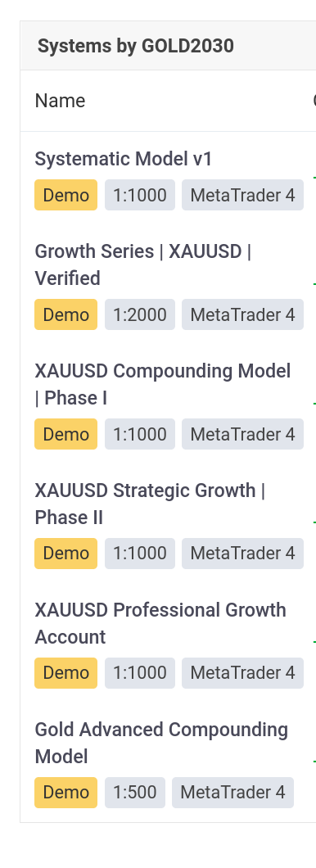Viewport: 316px width, 868px height.
Task: Click the Name column header
Action: (60, 101)
